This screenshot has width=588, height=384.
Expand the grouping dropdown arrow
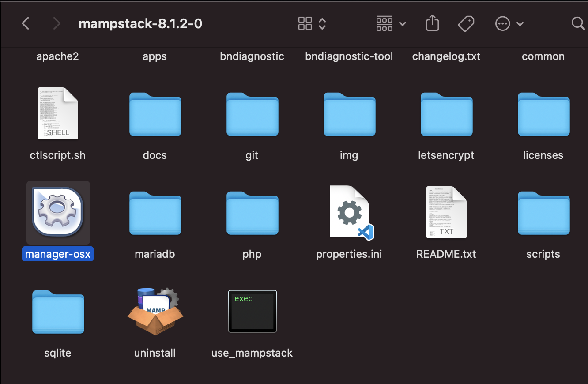coord(403,24)
